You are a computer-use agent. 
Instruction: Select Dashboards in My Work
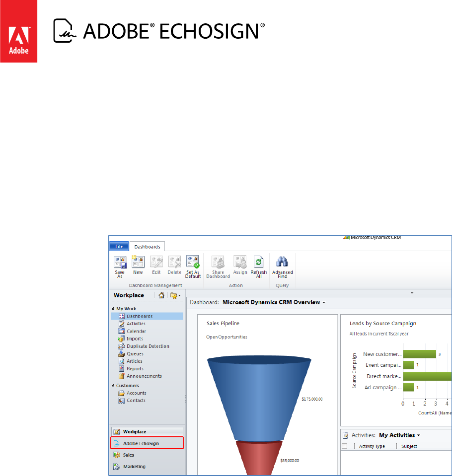tap(147, 316)
